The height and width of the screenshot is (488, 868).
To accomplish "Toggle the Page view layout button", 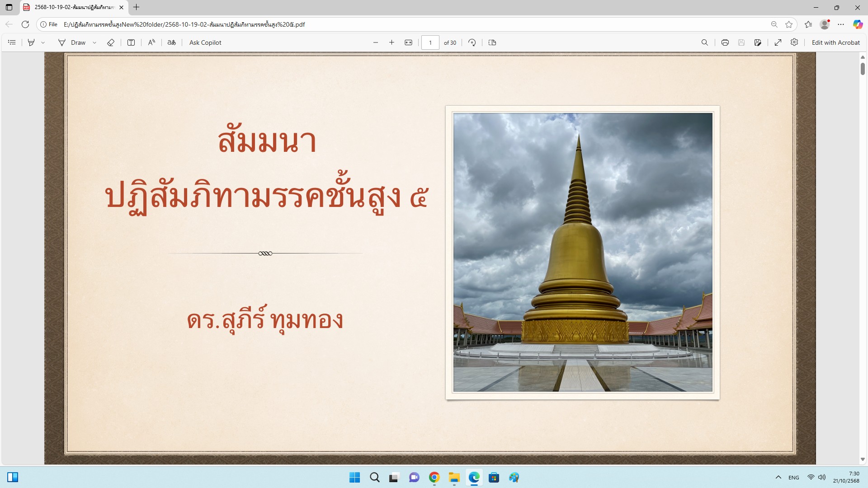I will click(x=492, y=42).
